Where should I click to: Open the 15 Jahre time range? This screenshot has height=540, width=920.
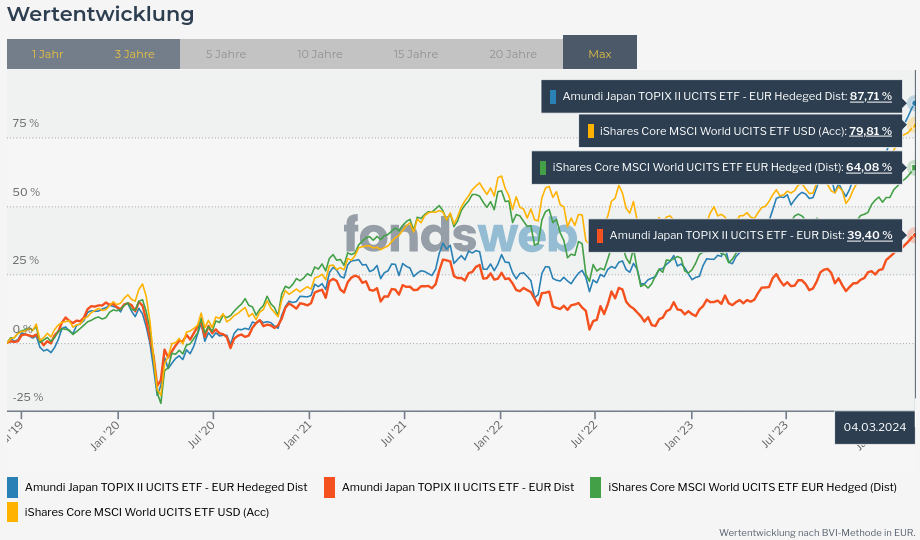pyautogui.click(x=416, y=54)
